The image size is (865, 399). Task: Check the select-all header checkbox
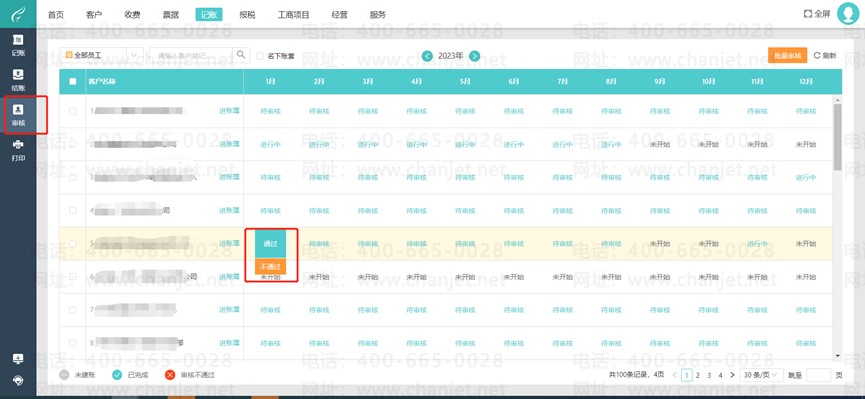[73, 81]
